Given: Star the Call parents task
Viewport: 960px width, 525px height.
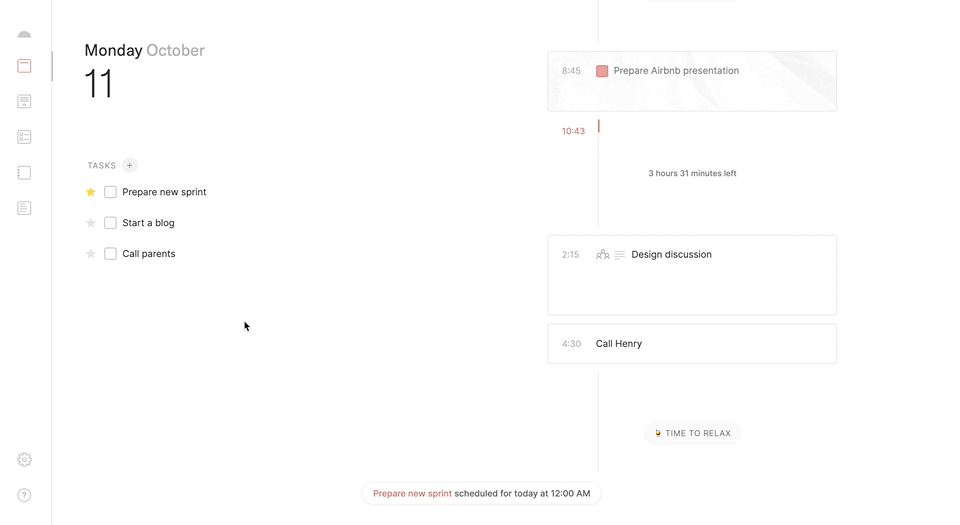Looking at the screenshot, I should coord(91,254).
